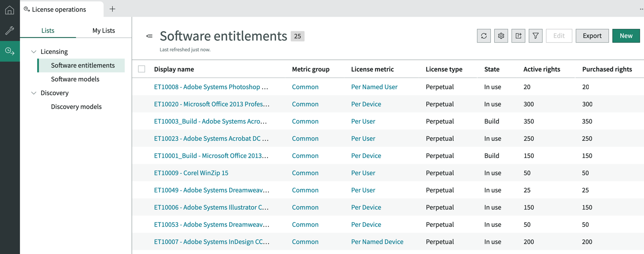Open ET10007 - Adobe Systems InDesign entitlement
The image size is (644, 254).
[212, 242]
